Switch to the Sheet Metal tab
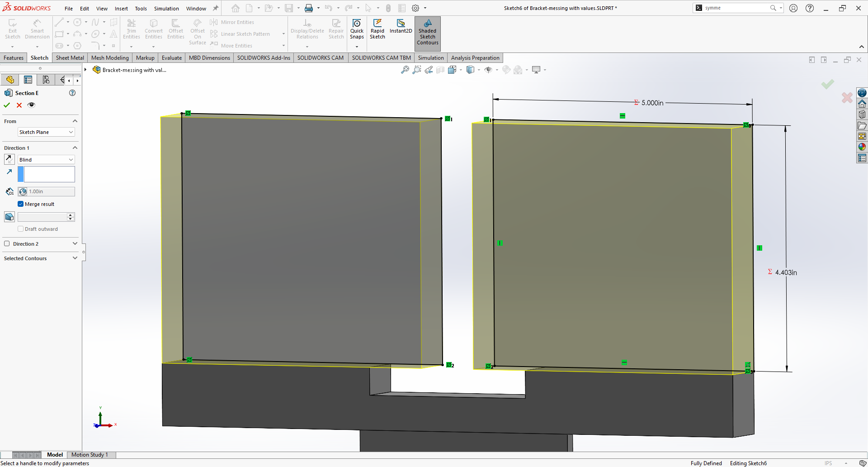 click(x=70, y=58)
